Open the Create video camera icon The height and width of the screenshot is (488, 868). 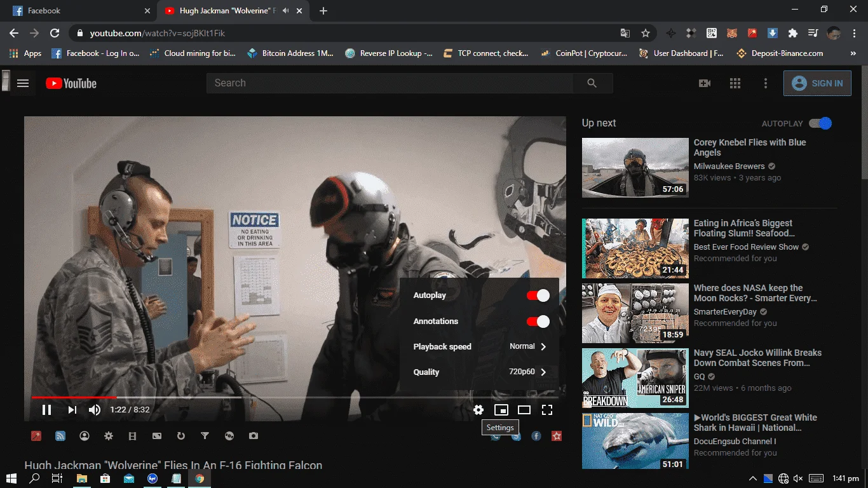click(x=705, y=83)
